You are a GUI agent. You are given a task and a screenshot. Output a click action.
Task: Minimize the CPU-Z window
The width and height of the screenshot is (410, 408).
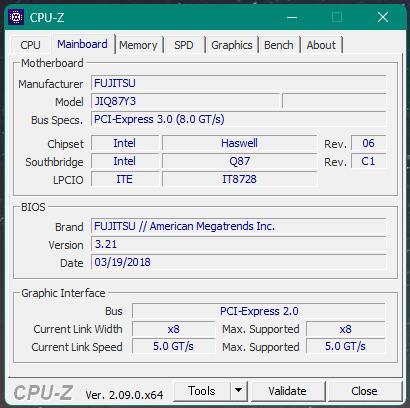pos(292,17)
